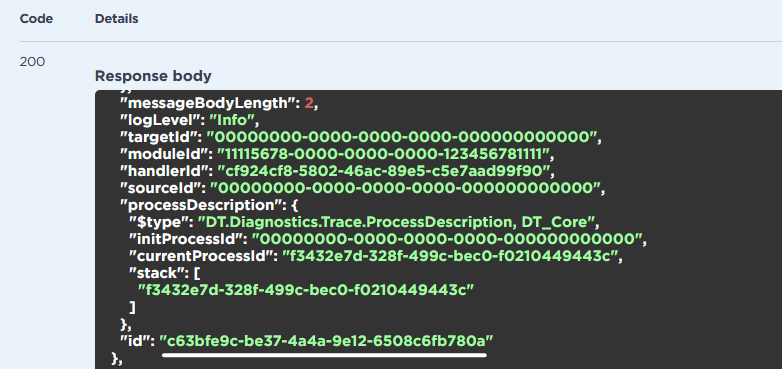
Task: Click the Response body heading
Action: (153, 76)
